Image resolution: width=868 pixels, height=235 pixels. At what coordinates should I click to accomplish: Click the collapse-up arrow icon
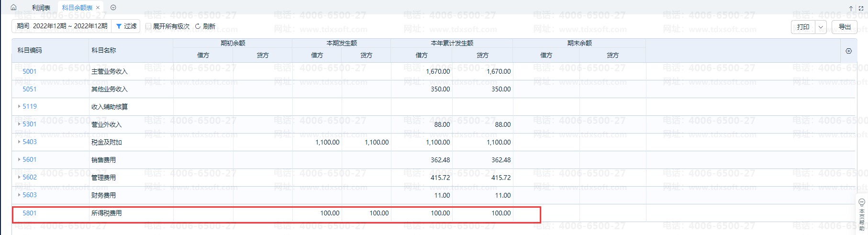click(x=851, y=8)
